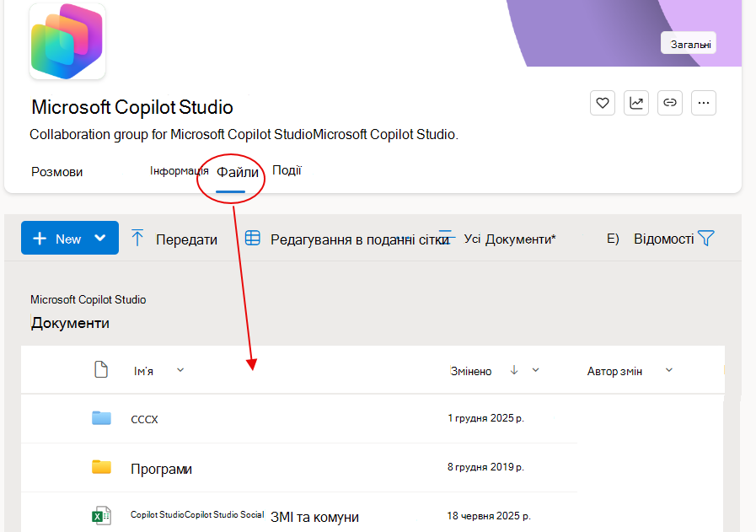
Task: Click the upload arrow icon
Action: click(137, 239)
